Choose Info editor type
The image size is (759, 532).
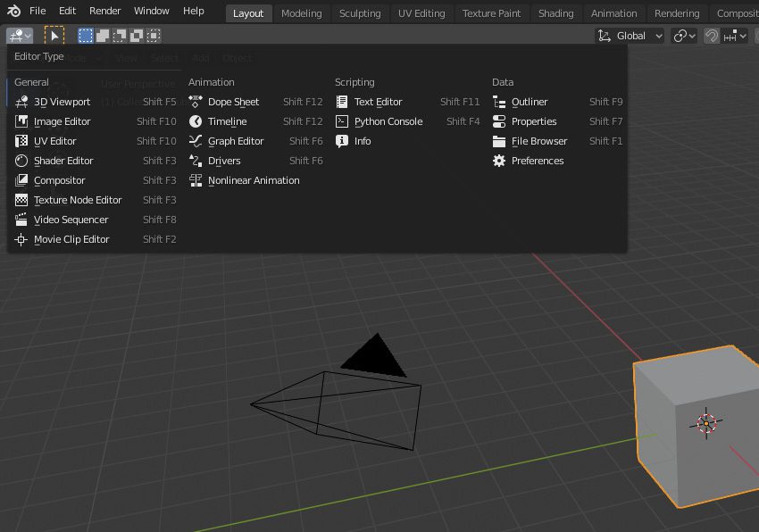[407, 141]
